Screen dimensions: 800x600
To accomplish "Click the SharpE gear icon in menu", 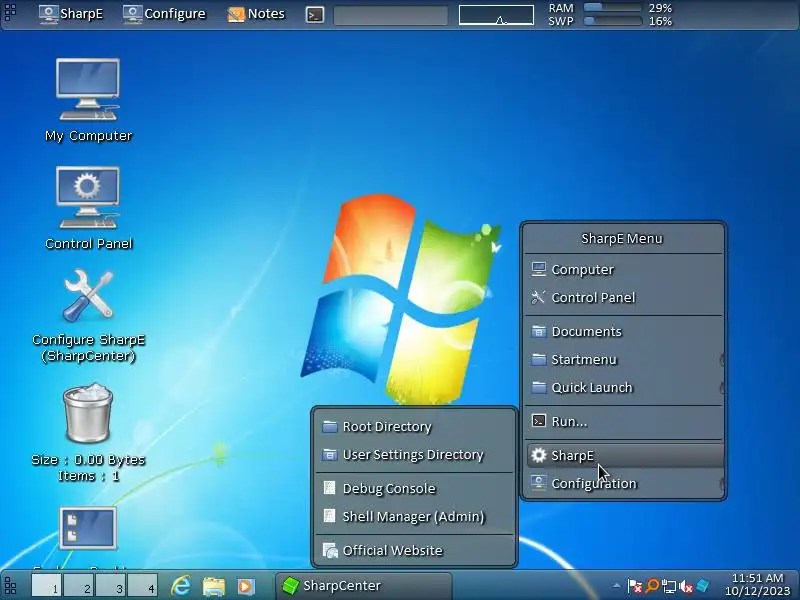I will pos(538,455).
